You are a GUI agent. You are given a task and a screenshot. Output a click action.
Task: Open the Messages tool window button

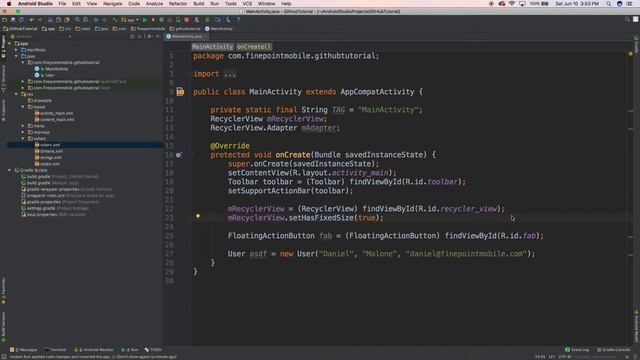point(24,350)
